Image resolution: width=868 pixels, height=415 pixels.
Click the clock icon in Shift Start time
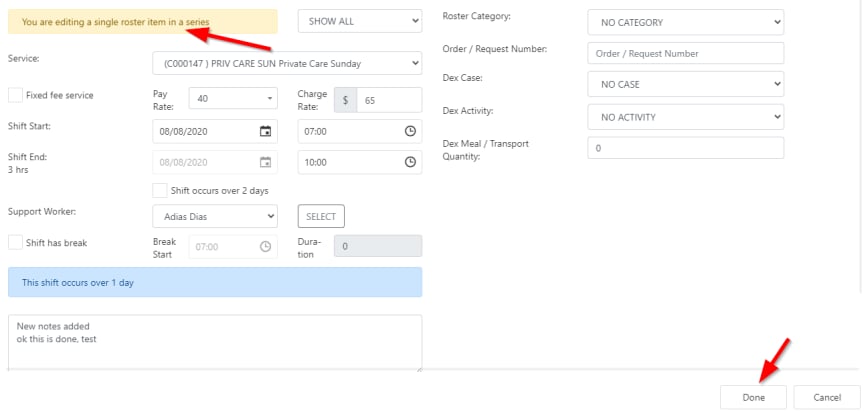coord(410,132)
